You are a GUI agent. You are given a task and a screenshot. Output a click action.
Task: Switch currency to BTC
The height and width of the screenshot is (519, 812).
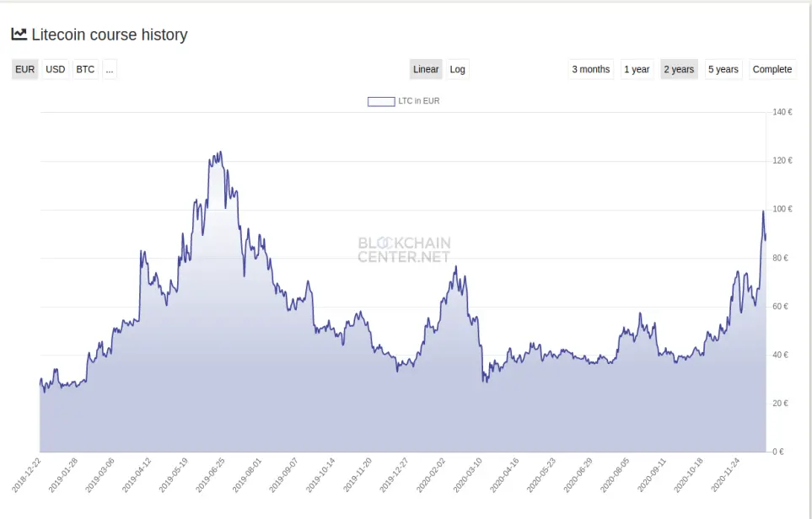tap(85, 69)
